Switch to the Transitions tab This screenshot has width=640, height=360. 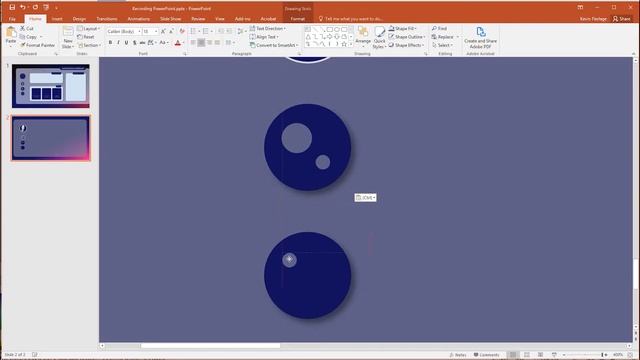(107, 19)
